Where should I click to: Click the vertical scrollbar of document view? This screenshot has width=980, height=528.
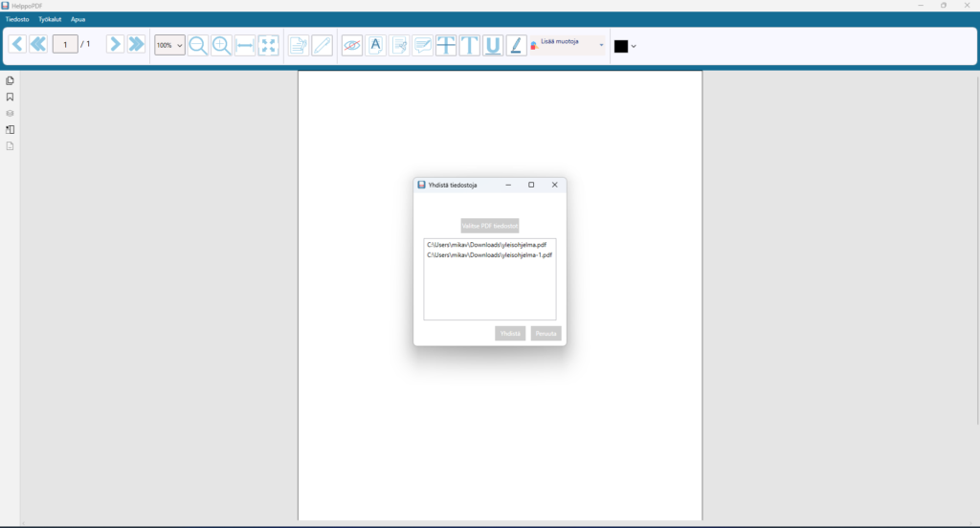point(977,250)
